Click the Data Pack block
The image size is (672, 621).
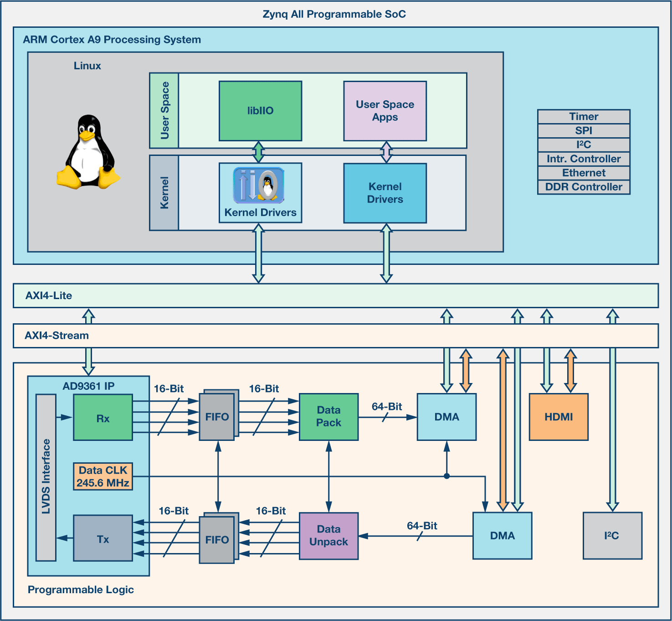click(x=328, y=416)
